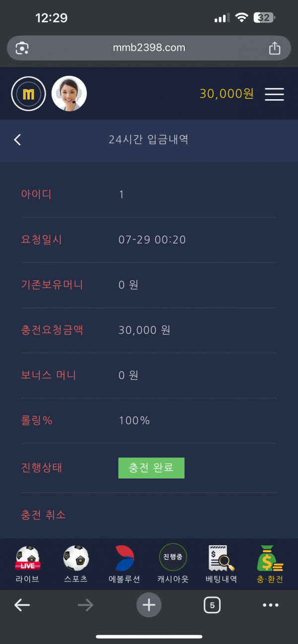The image size is (298, 644).
Task: Tap the camera search icon in address bar
Action: click(22, 48)
